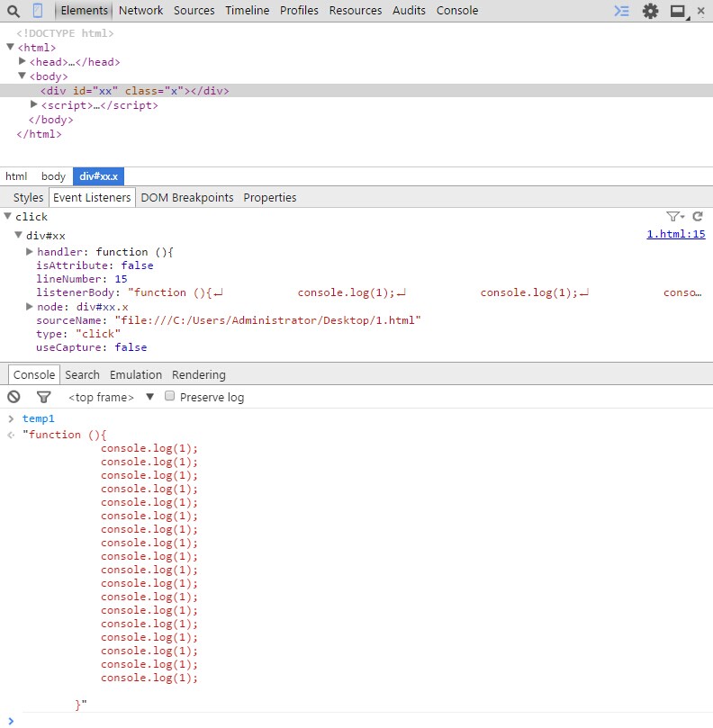Viewport: 713px width, 728px height.
Task: Open the console filter funnel
Action: [44, 397]
